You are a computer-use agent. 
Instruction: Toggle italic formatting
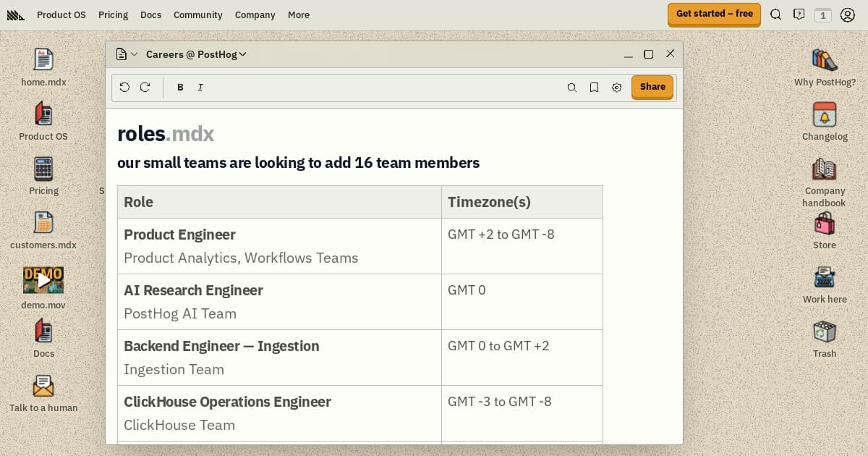(200, 87)
